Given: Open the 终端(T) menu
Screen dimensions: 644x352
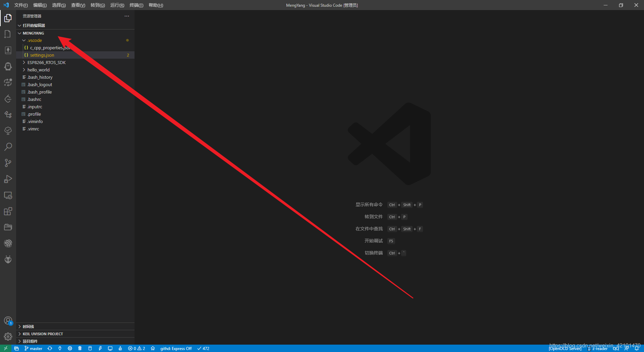Looking at the screenshot, I should point(137,5).
